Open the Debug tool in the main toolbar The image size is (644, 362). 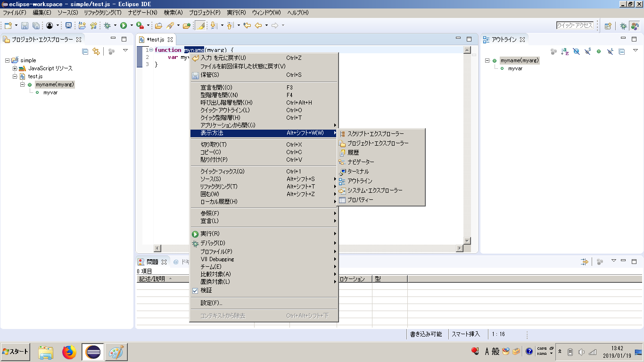pos(107,26)
